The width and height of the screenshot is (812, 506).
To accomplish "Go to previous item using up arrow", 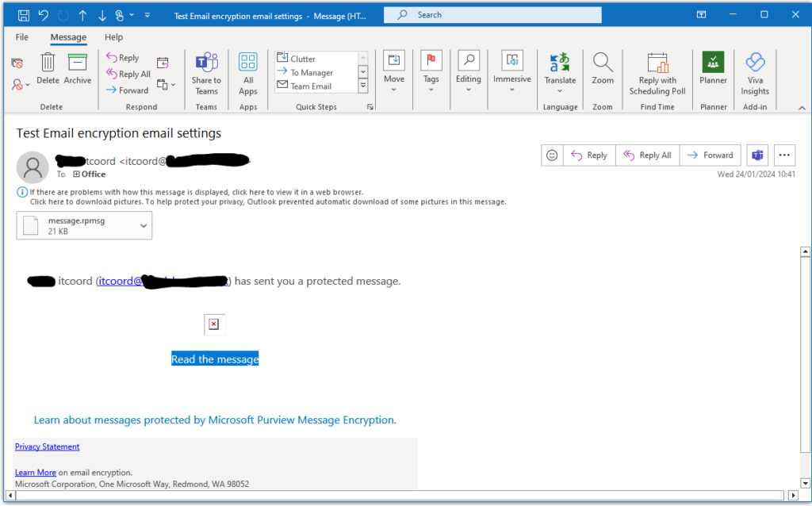I will 82,16.
